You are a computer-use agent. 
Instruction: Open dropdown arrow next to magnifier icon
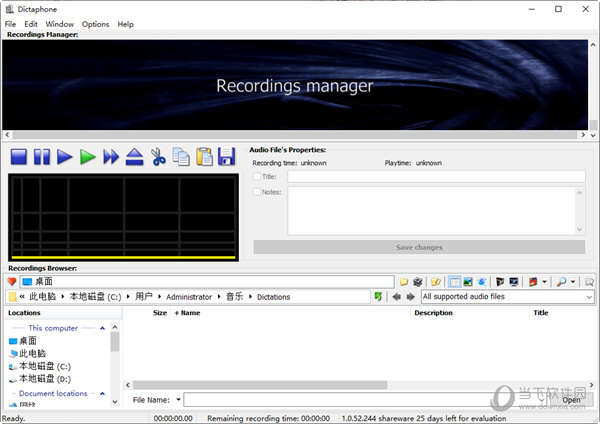(x=573, y=282)
